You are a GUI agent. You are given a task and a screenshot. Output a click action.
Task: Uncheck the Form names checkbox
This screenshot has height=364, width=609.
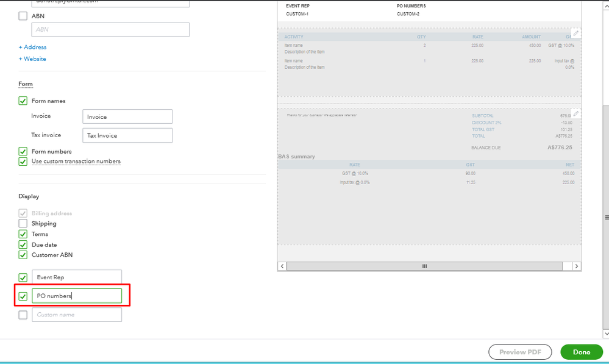click(x=23, y=101)
